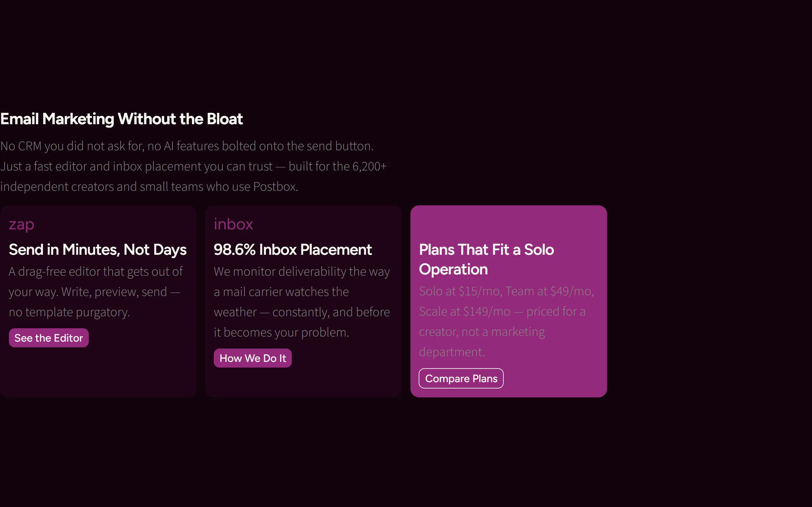Click the No CRM intro paragraph line
This screenshot has width=812, height=507.
pyautogui.click(x=187, y=146)
